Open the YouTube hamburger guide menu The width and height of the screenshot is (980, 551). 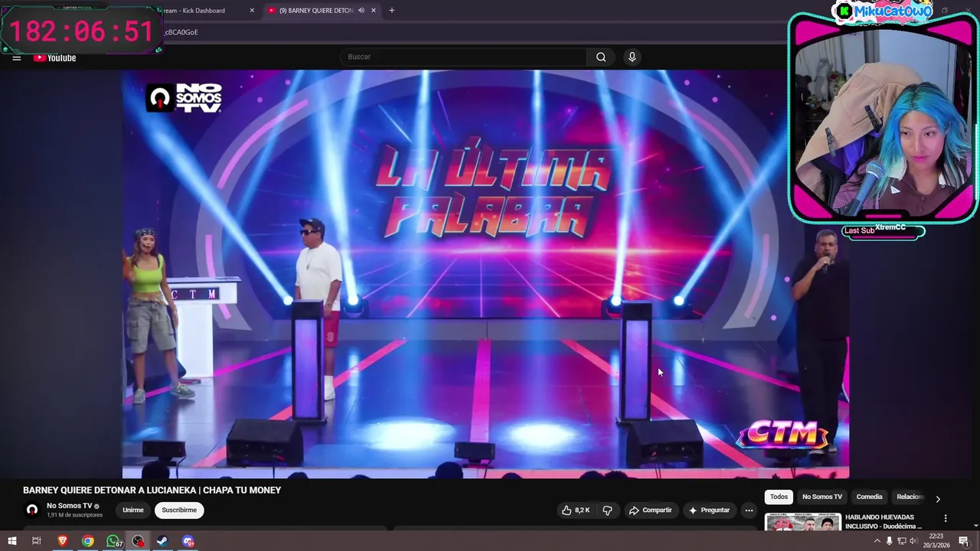[x=16, y=57]
